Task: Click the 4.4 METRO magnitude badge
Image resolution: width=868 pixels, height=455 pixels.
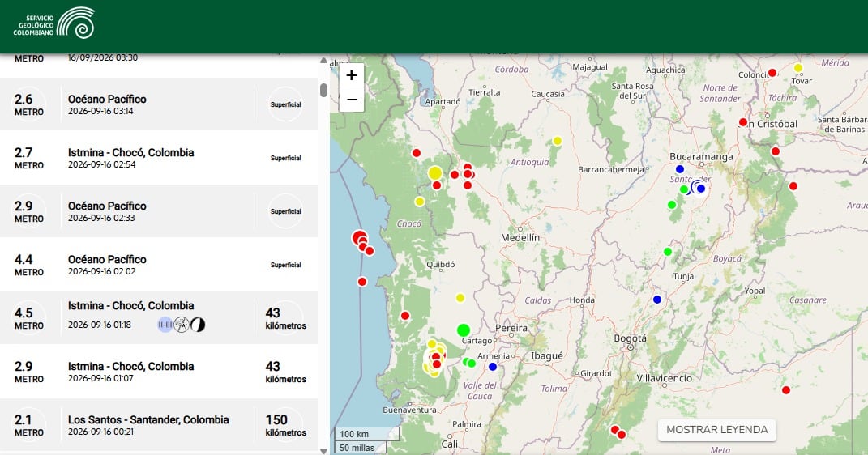Action: pos(29,264)
